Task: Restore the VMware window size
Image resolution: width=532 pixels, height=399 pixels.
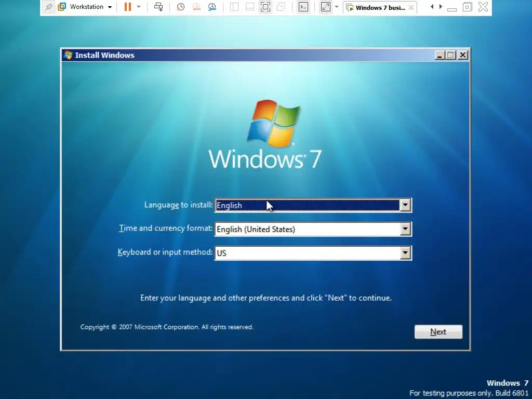Action: (x=467, y=7)
